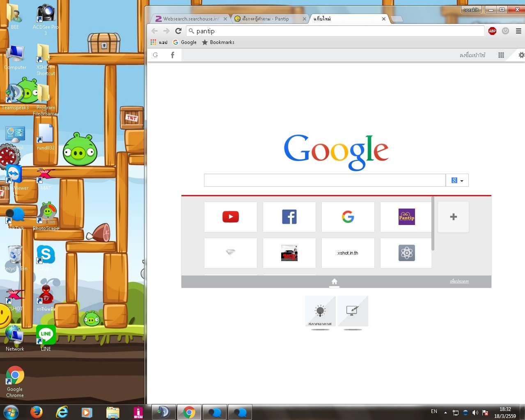Click the grey power extension icon

pos(505,31)
